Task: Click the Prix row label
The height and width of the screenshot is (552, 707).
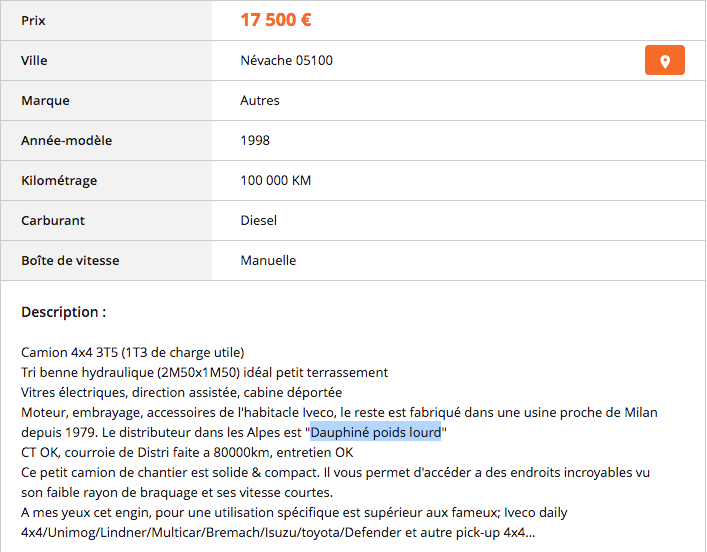Action: coord(33,20)
